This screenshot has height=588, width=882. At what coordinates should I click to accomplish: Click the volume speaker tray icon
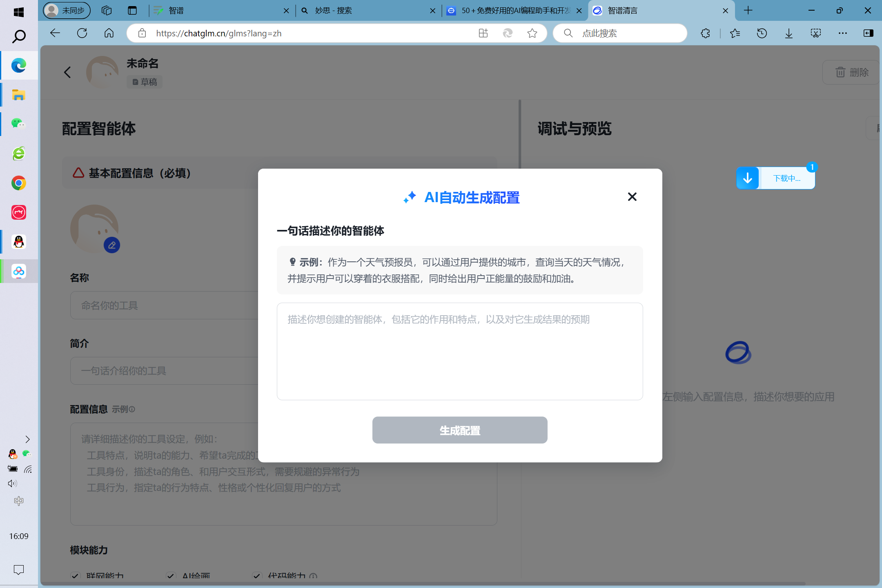pyautogui.click(x=12, y=483)
